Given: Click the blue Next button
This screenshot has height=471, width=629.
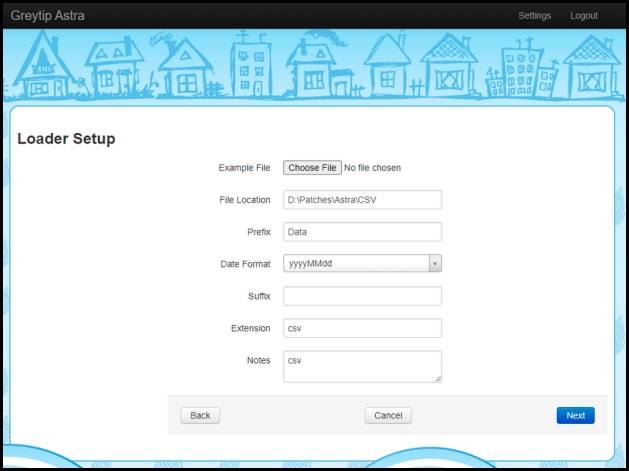Looking at the screenshot, I should coord(575,416).
